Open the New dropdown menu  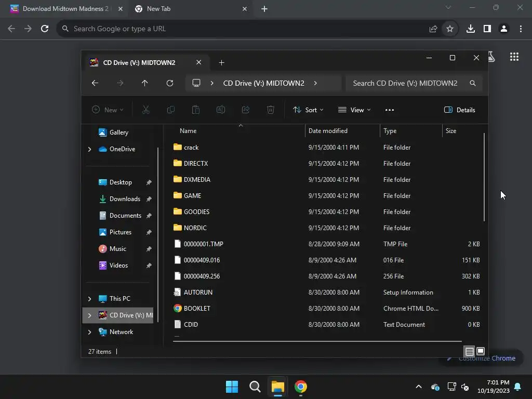pyautogui.click(x=108, y=110)
